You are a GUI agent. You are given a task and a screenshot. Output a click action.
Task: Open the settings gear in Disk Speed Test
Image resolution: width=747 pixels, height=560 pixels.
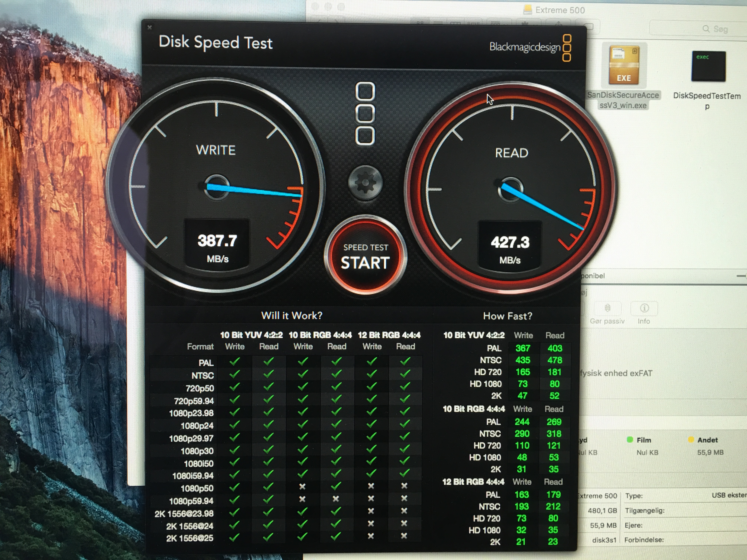[x=365, y=182]
